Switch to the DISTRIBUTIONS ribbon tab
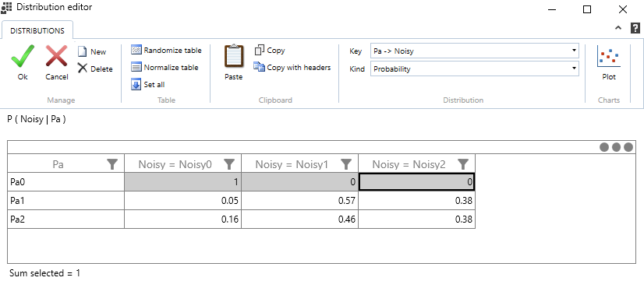Viewport: 644px width, 288px height. [x=37, y=30]
